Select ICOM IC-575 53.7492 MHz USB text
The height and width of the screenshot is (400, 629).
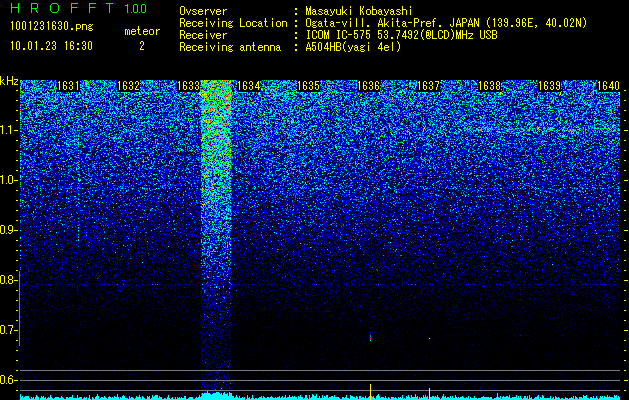coord(401,35)
